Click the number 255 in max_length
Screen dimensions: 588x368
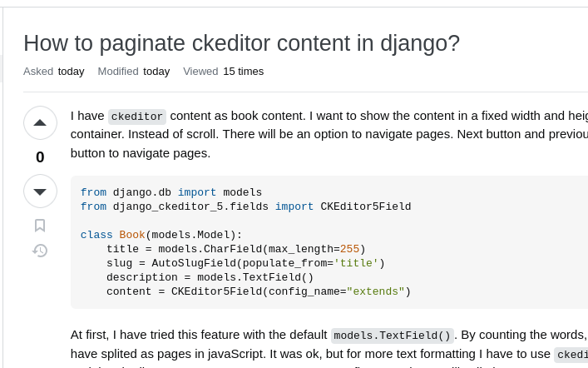tap(349, 249)
